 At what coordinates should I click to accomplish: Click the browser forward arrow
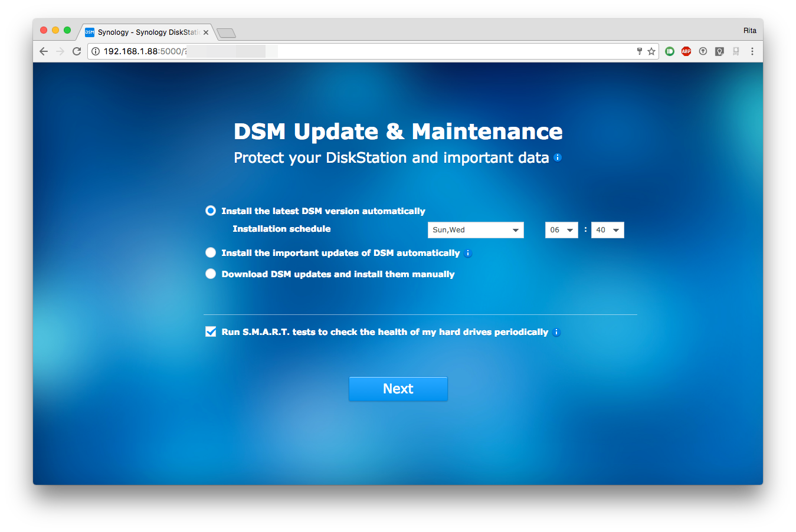point(60,51)
